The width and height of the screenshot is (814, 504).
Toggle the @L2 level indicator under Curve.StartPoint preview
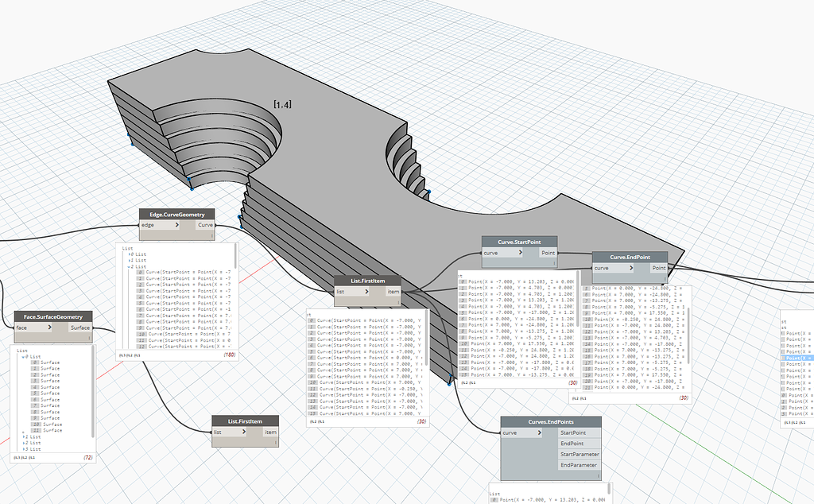[463, 383]
